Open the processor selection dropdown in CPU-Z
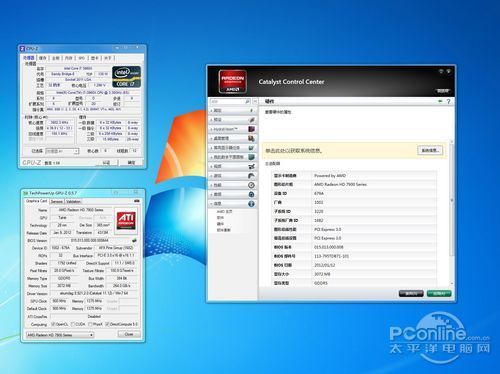Screen dimensions: 500x374 coord(62,151)
